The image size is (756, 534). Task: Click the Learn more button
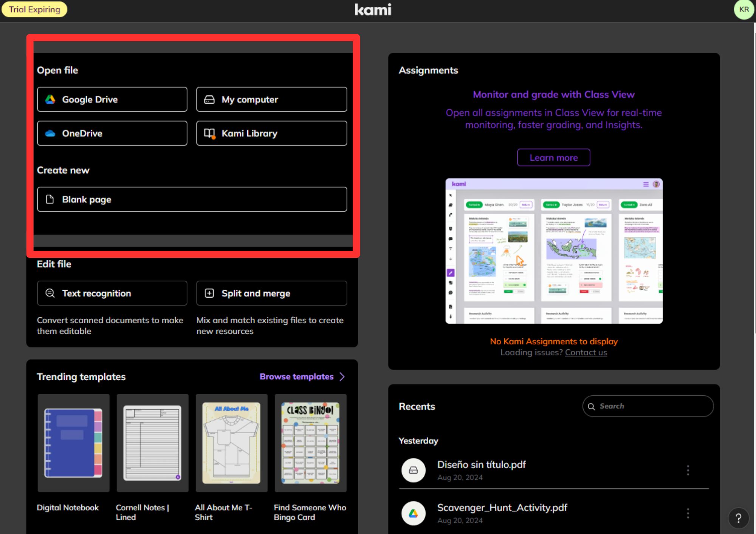(553, 157)
